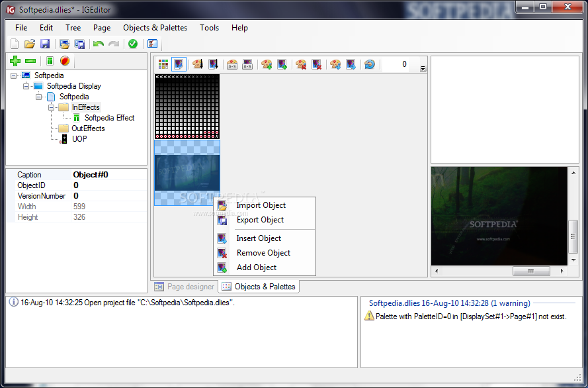Open the Help menu
The width and height of the screenshot is (588, 388).
(x=239, y=28)
